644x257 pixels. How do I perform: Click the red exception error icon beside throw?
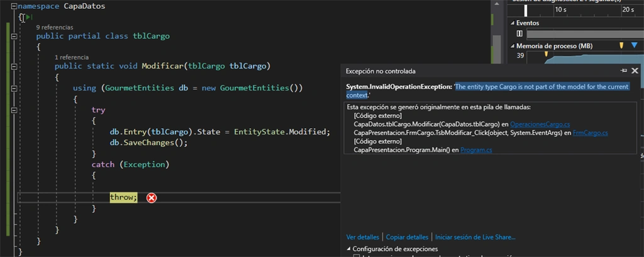152,199
